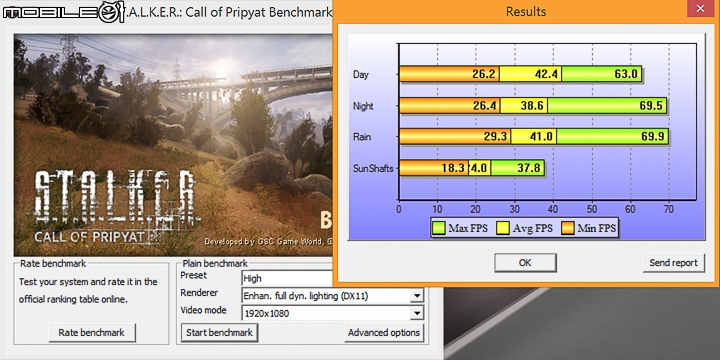
Task: Click the Call of Pripyat Benchmark window title
Action: (x=228, y=12)
